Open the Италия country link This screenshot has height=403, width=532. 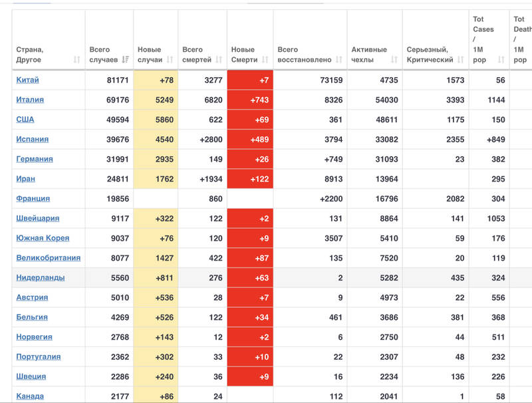tap(30, 100)
